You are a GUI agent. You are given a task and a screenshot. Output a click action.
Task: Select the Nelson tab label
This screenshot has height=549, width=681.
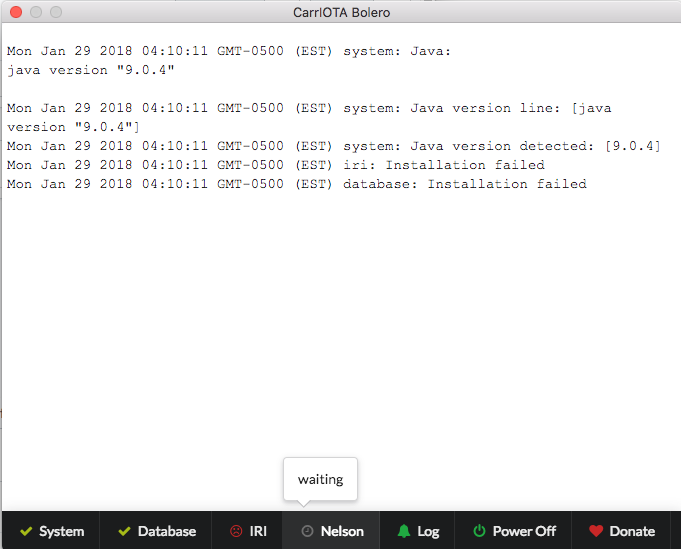[342, 531]
